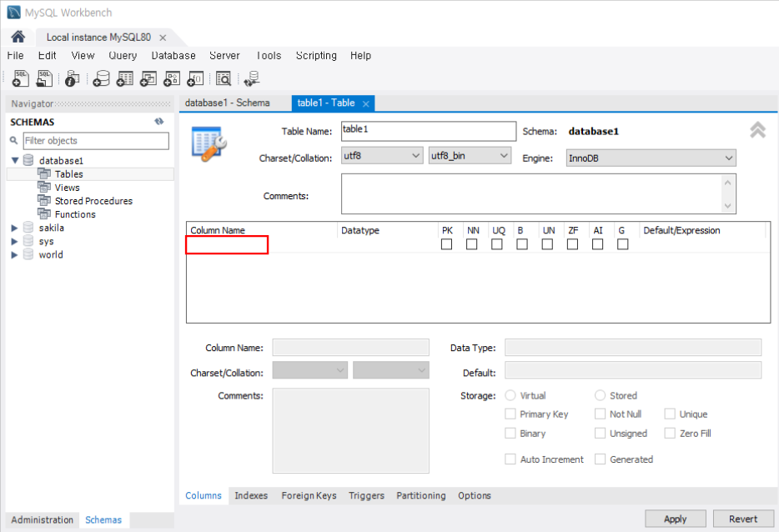Create a new view via toolbar

click(148, 78)
